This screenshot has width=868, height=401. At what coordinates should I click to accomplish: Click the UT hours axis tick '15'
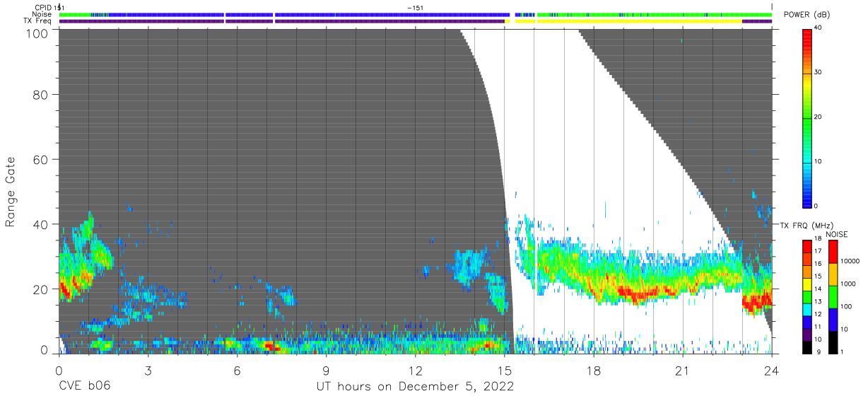pos(504,370)
